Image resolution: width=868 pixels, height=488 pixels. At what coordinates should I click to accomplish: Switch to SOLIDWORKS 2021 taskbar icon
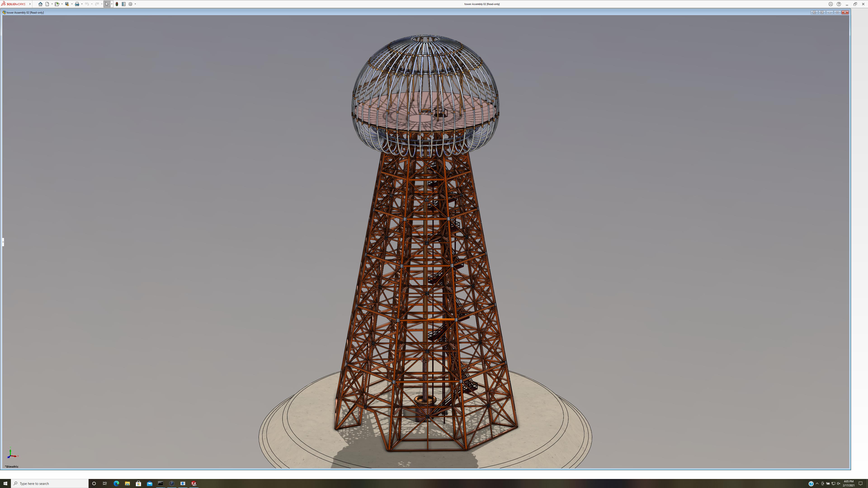pos(194,483)
